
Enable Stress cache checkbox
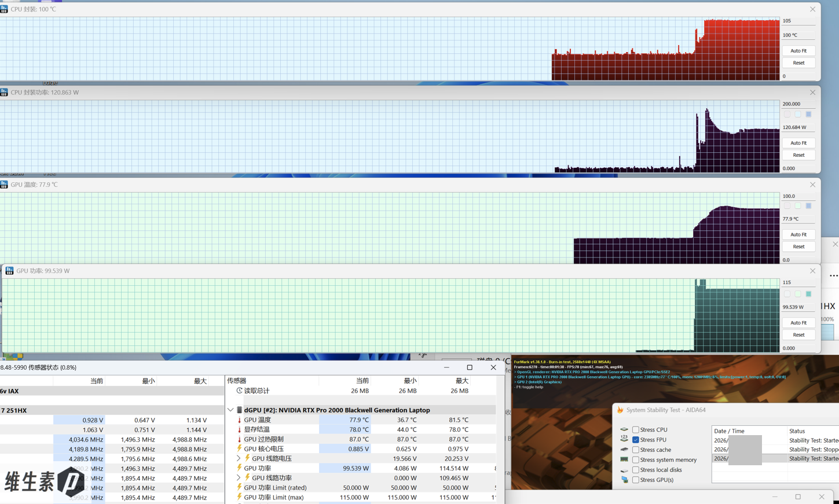tap(636, 450)
